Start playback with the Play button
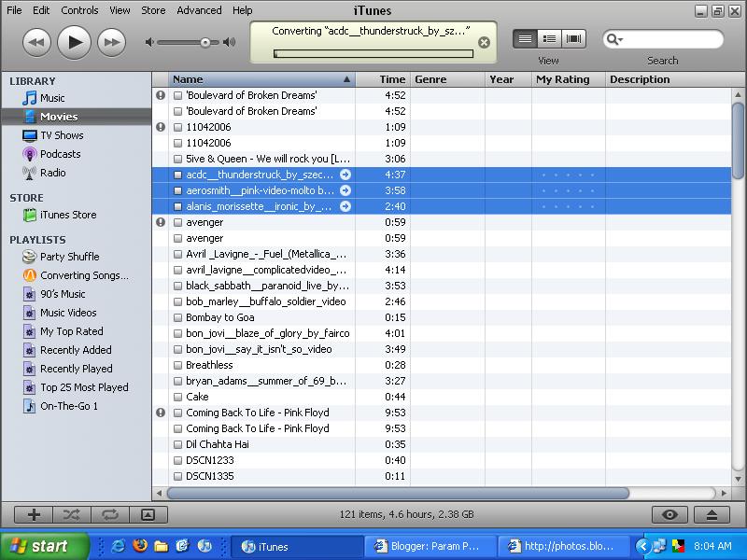The height and width of the screenshot is (560, 747). pyautogui.click(x=74, y=42)
